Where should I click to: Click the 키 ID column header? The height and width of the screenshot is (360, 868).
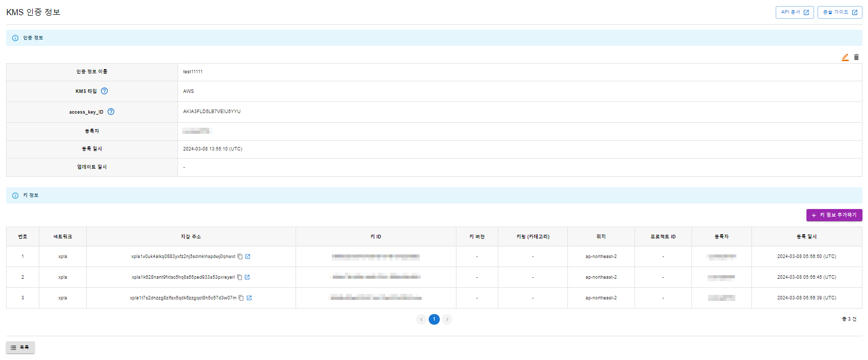(x=376, y=237)
